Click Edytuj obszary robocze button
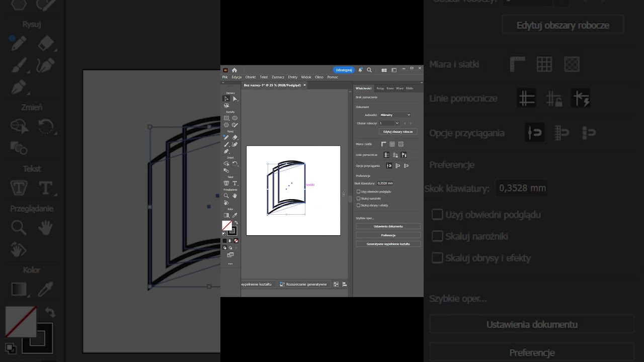 398,132
